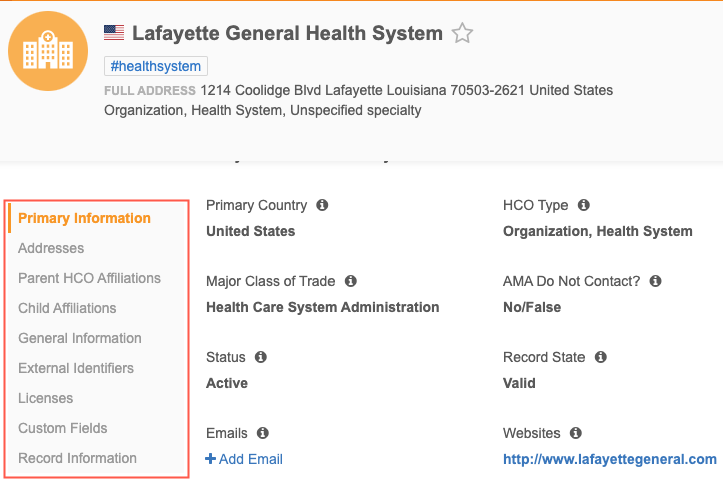Click info icon next to Emails
723x479 pixels.
point(263,433)
